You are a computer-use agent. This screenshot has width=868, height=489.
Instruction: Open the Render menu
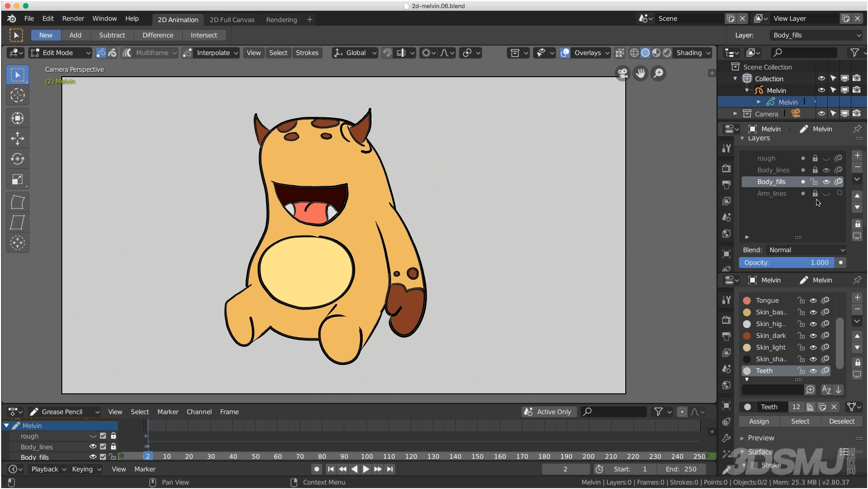tap(73, 18)
